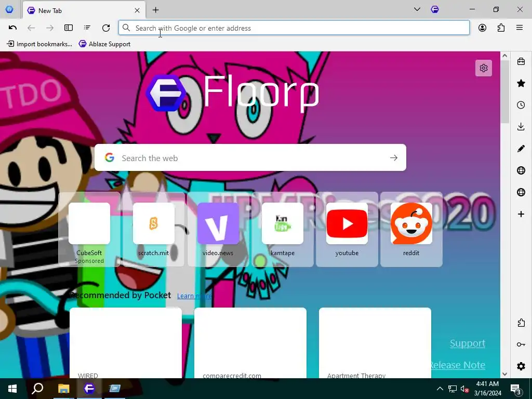This screenshot has width=532, height=399.
Task: Click the vertical scrollbar thumb
Action: 504,91
